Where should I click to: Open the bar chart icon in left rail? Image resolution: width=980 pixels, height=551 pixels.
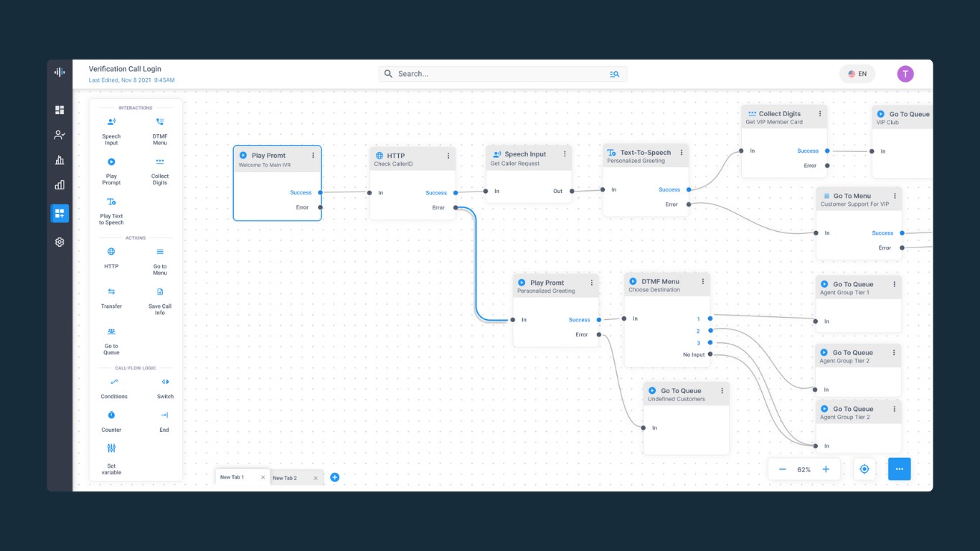tap(60, 160)
